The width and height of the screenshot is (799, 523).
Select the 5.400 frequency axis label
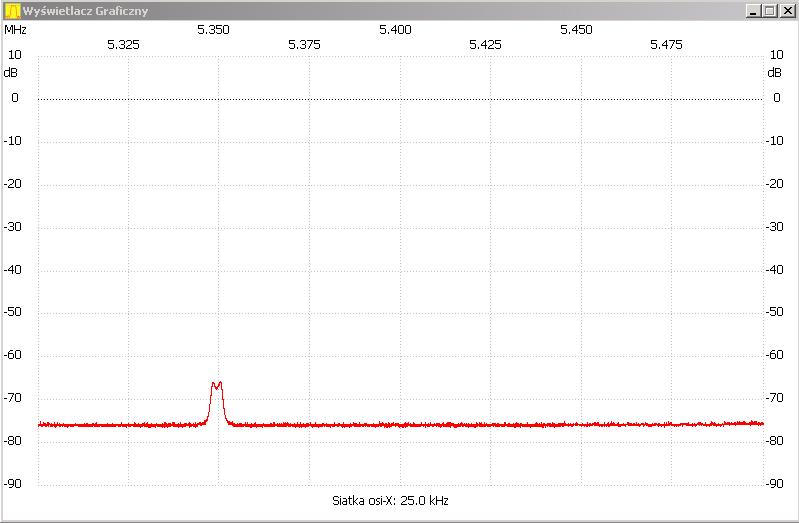[x=395, y=29]
